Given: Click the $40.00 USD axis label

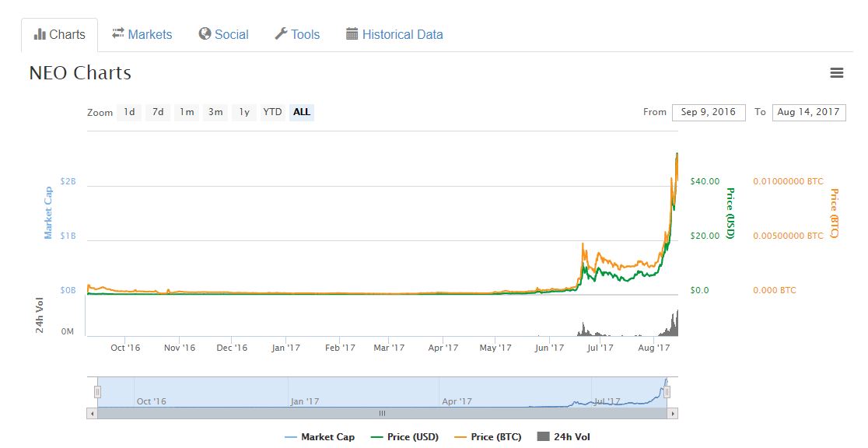Looking at the screenshot, I should (705, 181).
